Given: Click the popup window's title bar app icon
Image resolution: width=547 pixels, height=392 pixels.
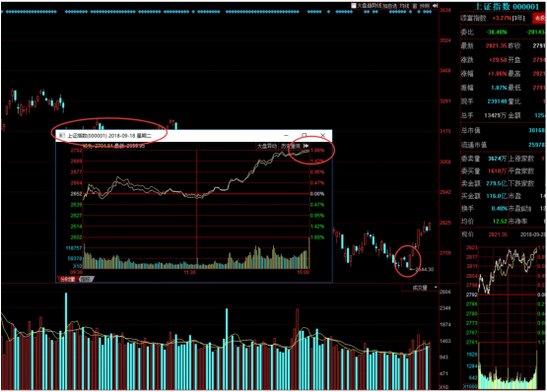Looking at the screenshot, I should tap(62, 135).
